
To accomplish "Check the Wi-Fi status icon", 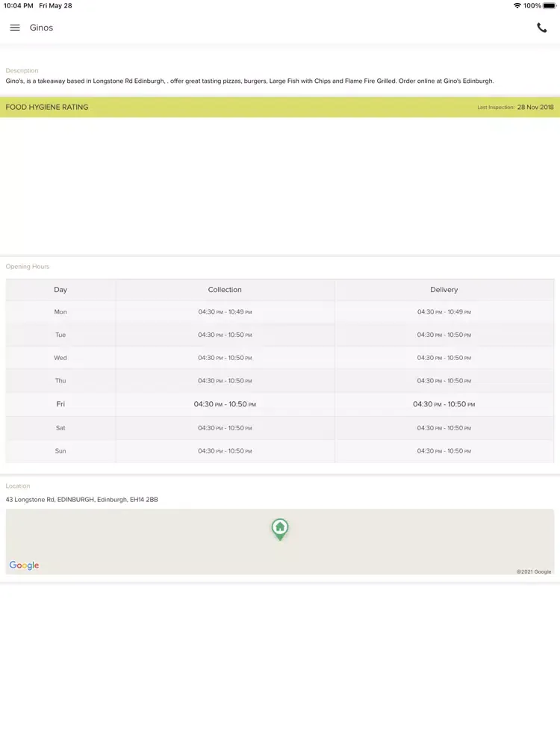I will coord(517,6).
